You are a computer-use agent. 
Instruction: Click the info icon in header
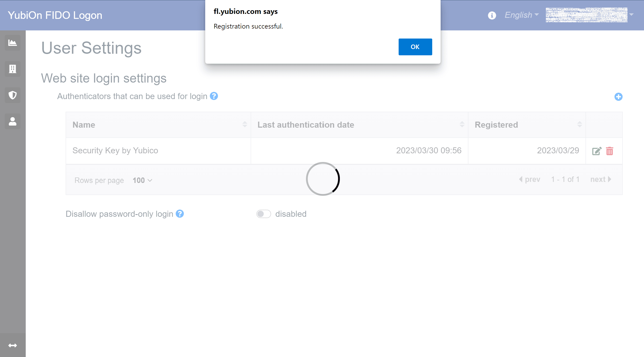pyautogui.click(x=492, y=15)
